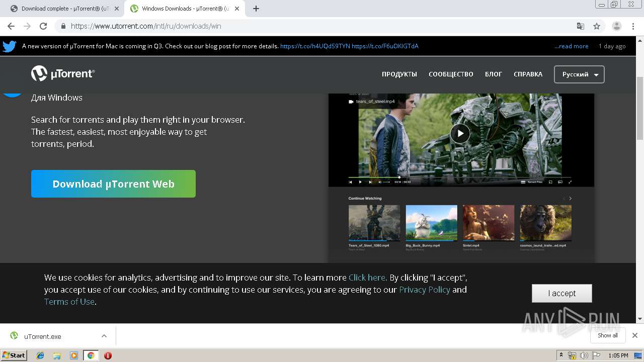Click the browser forward arrow
644x362 pixels.
[27, 26]
